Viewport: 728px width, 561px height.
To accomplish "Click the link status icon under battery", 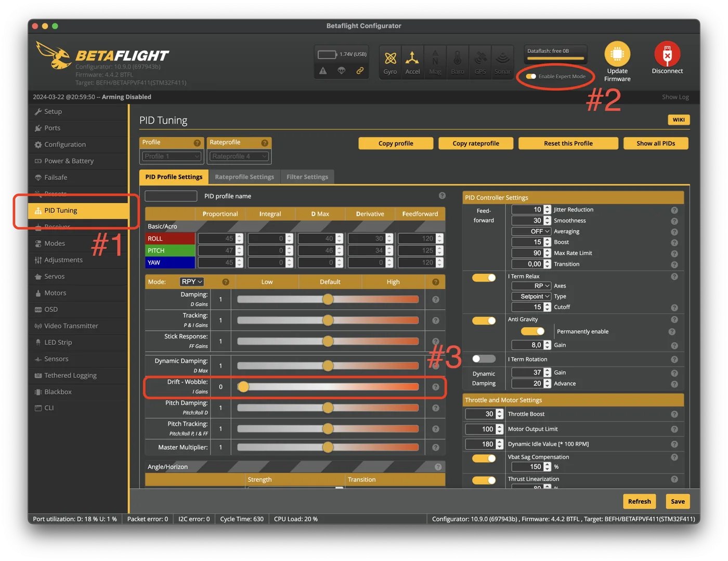I will click(360, 71).
